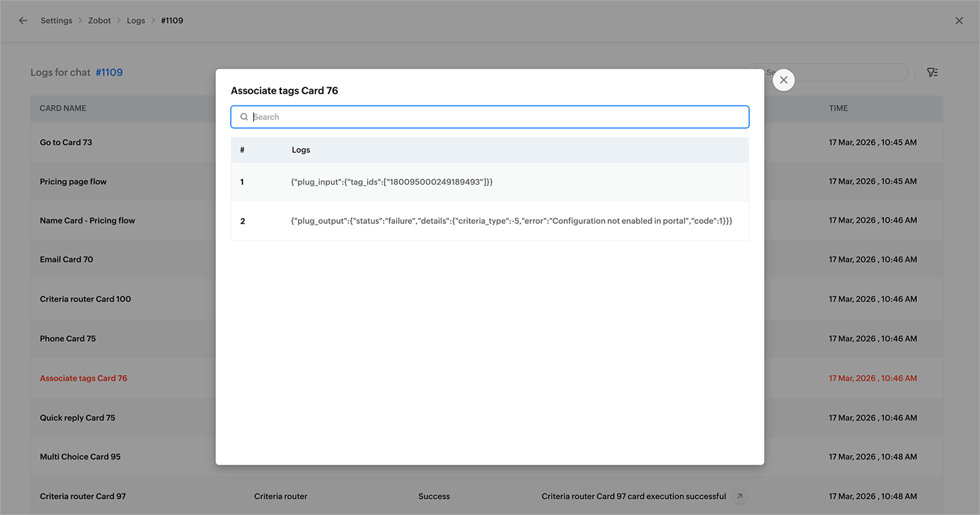Open chat #1109 link in heading
The width and height of the screenshot is (980, 515).
tap(109, 72)
